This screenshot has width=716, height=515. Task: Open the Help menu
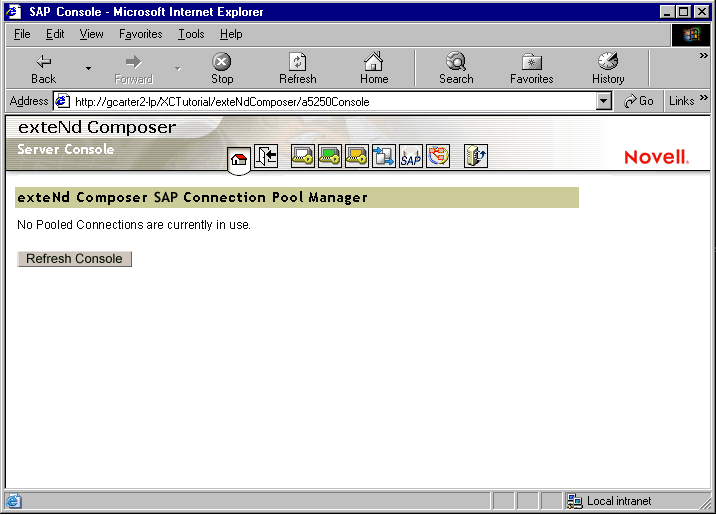231,34
